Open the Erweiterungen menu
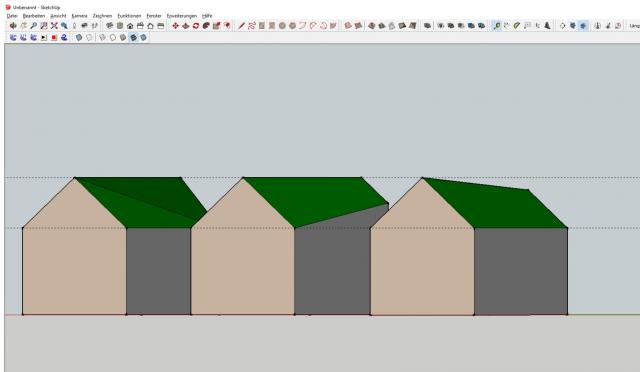Screen dimensions: 640x372 point(182,16)
